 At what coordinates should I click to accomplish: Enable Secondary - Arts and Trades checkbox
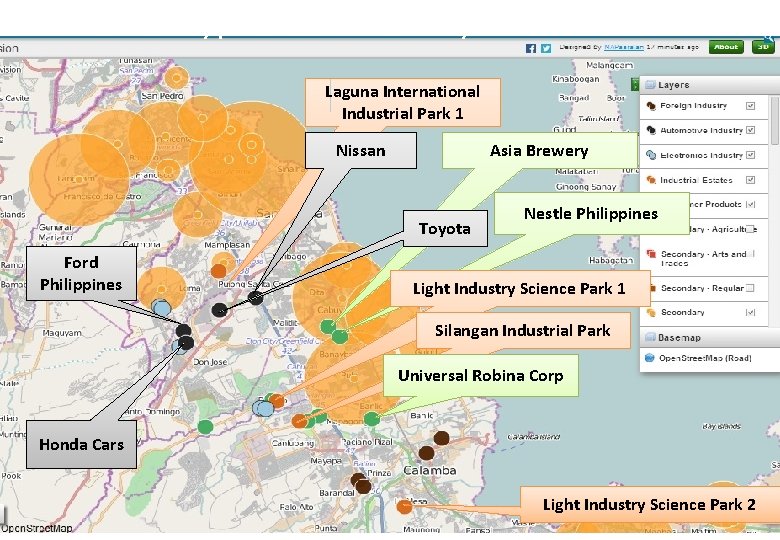point(751,254)
